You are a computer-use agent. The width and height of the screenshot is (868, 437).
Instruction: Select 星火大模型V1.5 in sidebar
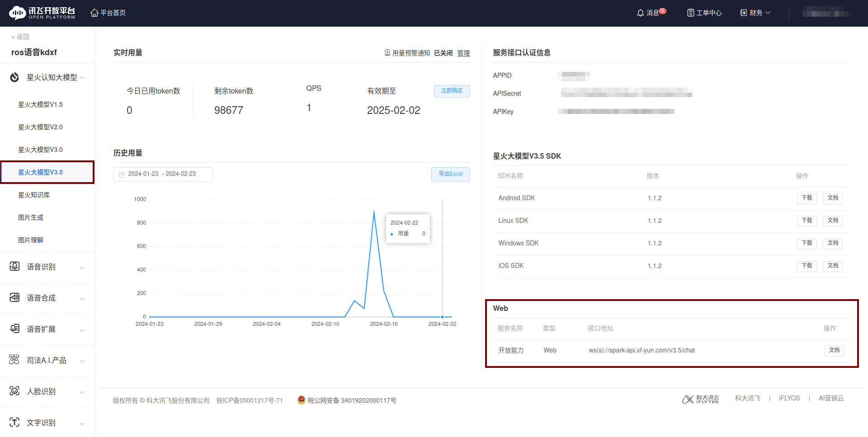[47, 104]
